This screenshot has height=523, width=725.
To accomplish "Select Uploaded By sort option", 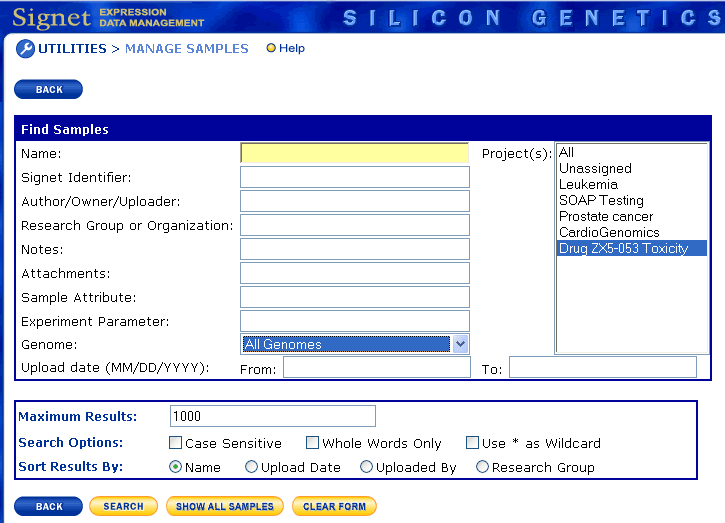I will pyautogui.click(x=366, y=467).
